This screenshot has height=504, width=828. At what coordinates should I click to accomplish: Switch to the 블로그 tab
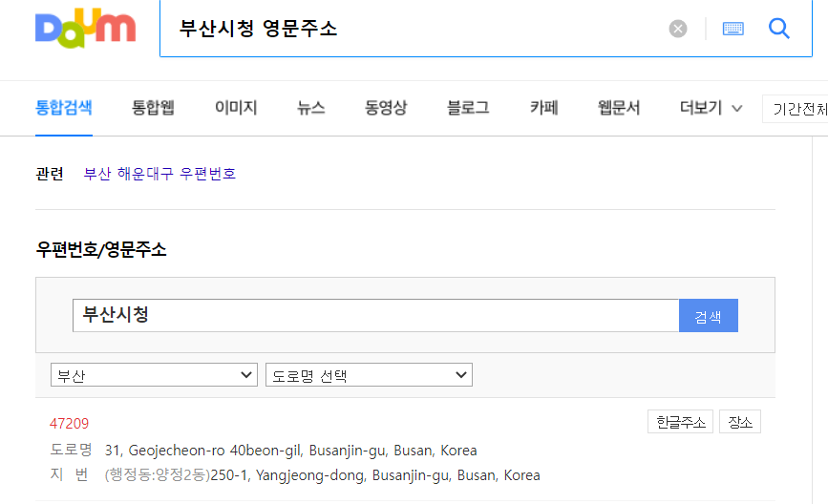coord(468,108)
